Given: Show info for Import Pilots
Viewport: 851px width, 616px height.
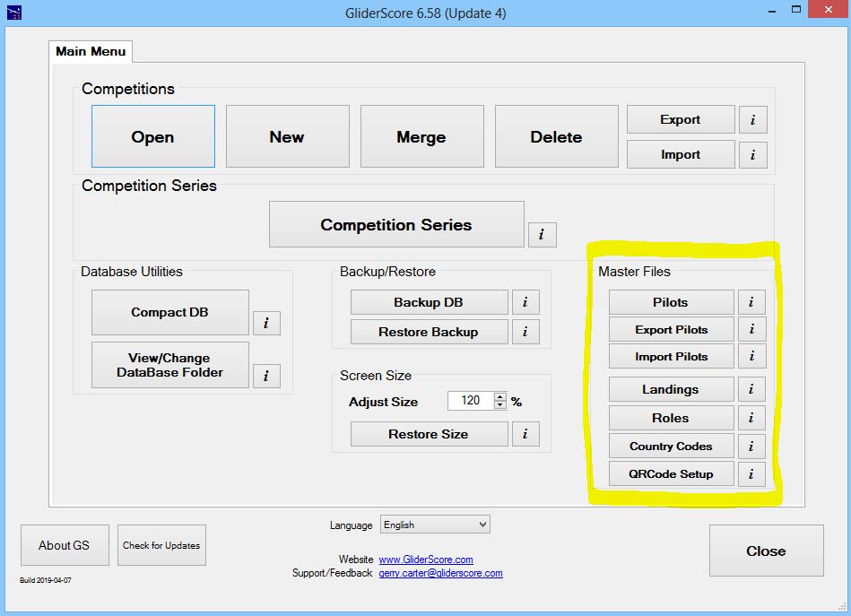Looking at the screenshot, I should (751, 356).
